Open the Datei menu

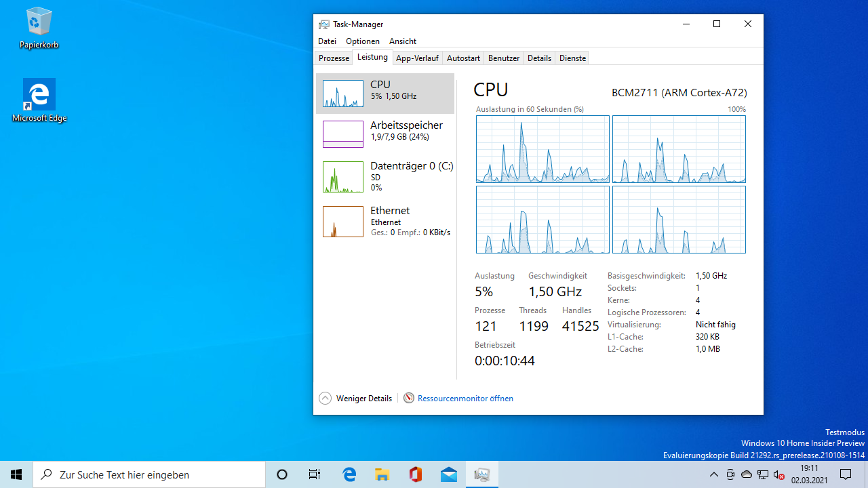(327, 41)
